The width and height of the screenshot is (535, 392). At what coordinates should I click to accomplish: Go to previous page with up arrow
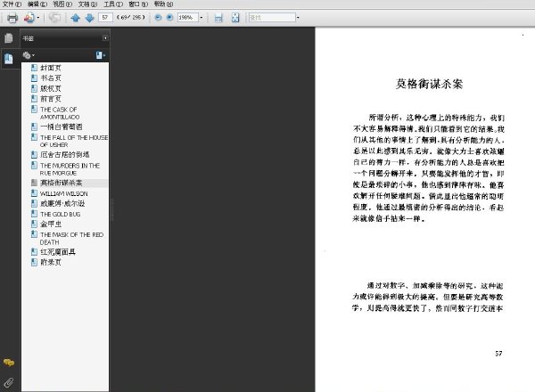pyautogui.click(x=76, y=18)
